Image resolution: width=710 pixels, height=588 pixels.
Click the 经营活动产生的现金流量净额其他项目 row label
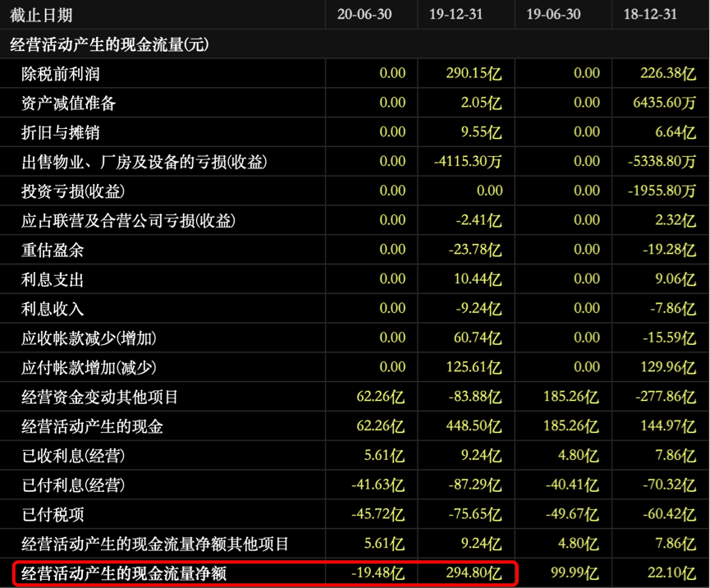[155, 544]
